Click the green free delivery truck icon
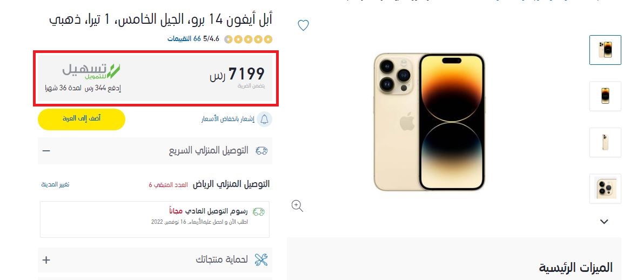Viewport: 644px width, 280px height. 259,212
